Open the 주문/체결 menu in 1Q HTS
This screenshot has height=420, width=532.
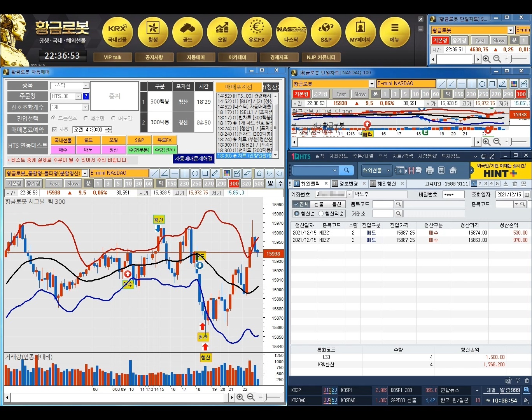click(x=363, y=156)
